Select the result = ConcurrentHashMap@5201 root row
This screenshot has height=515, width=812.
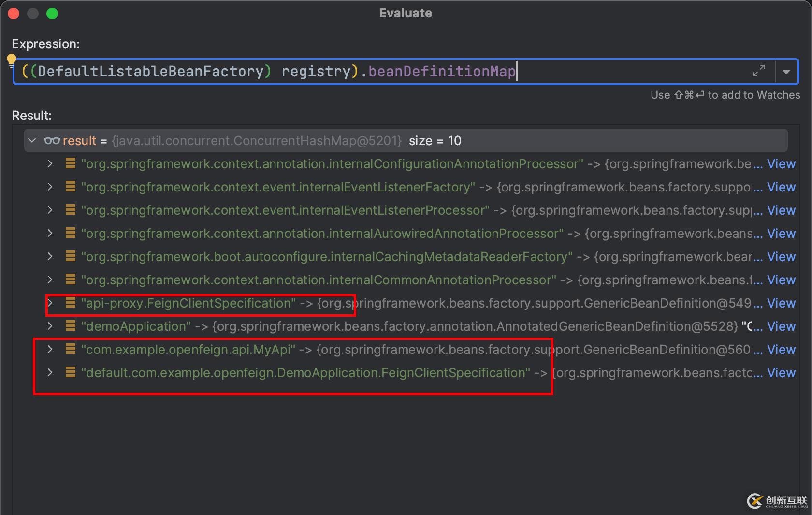(406, 141)
